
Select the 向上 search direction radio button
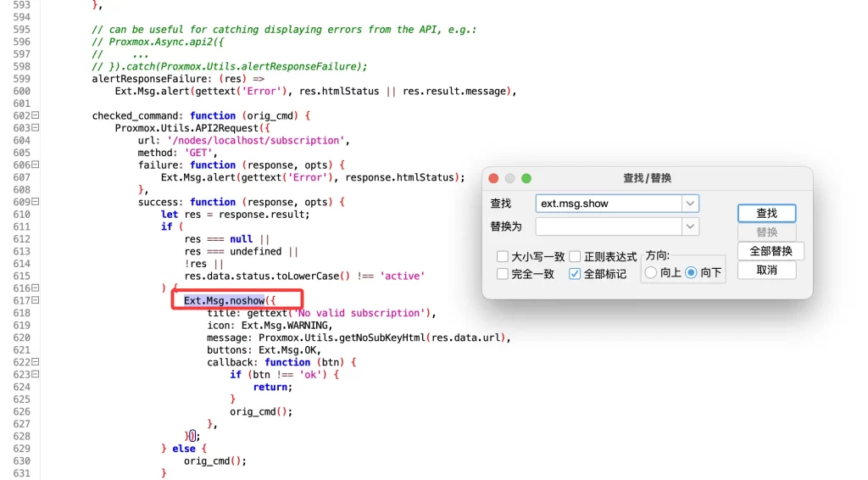(651, 273)
